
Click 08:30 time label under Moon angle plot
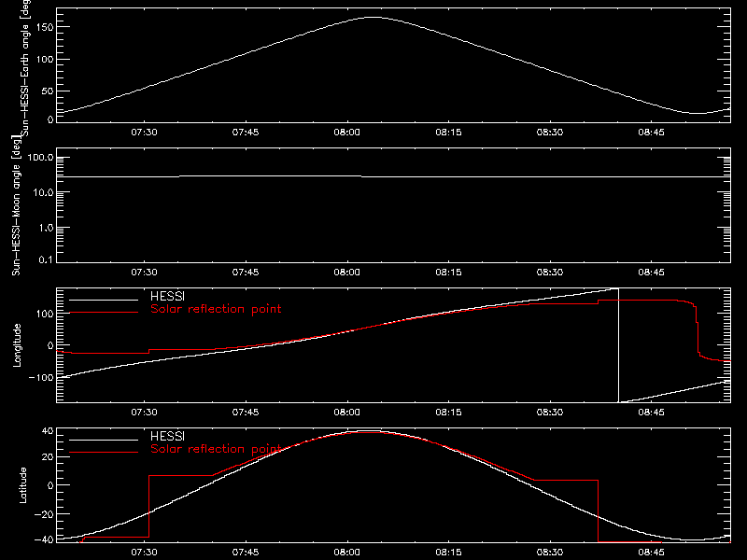(x=550, y=273)
